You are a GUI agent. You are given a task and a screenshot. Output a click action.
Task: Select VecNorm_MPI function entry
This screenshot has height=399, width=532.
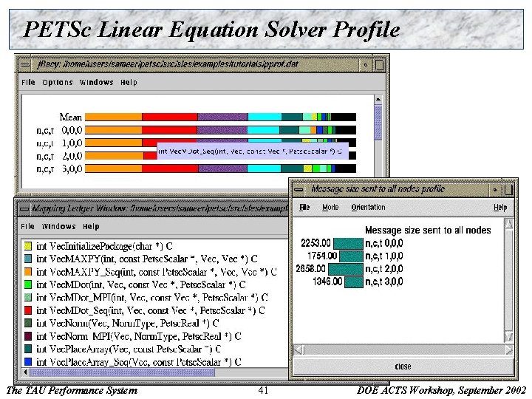click(139, 336)
